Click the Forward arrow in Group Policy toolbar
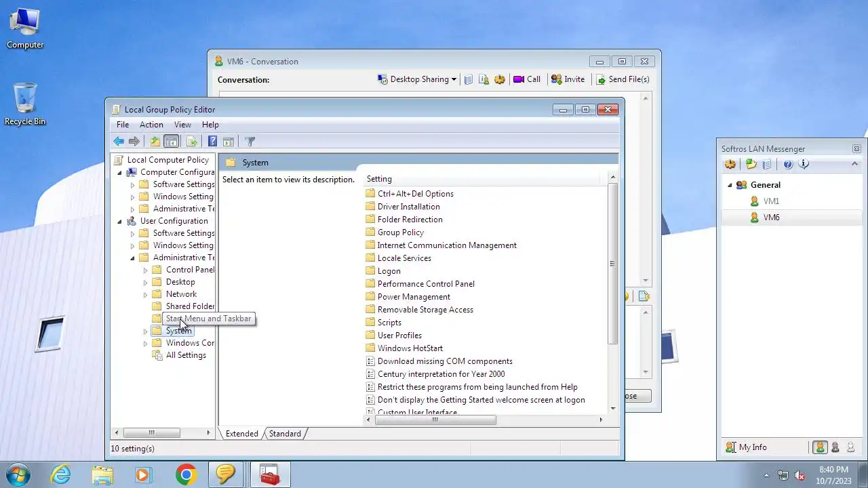This screenshot has height=488, width=868. pyautogui.click(x=134, y=141)
